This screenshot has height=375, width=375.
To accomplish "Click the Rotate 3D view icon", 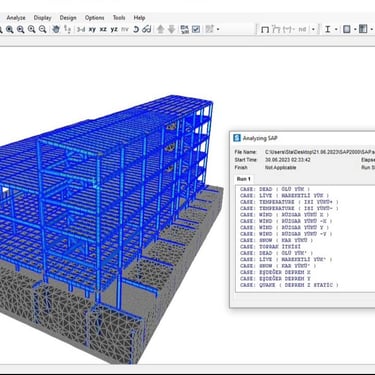I will tap(136, 29).
